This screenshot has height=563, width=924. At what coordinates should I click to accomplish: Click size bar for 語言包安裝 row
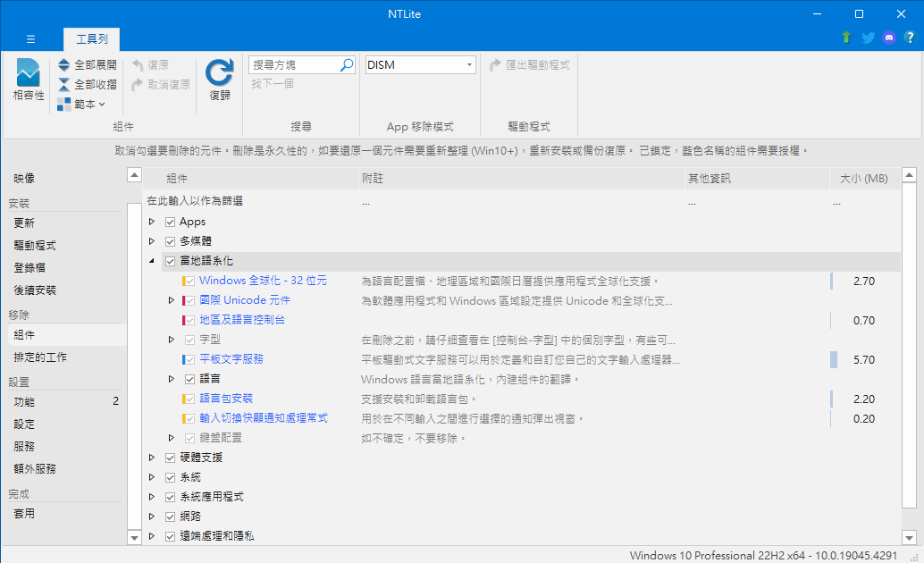831,399
